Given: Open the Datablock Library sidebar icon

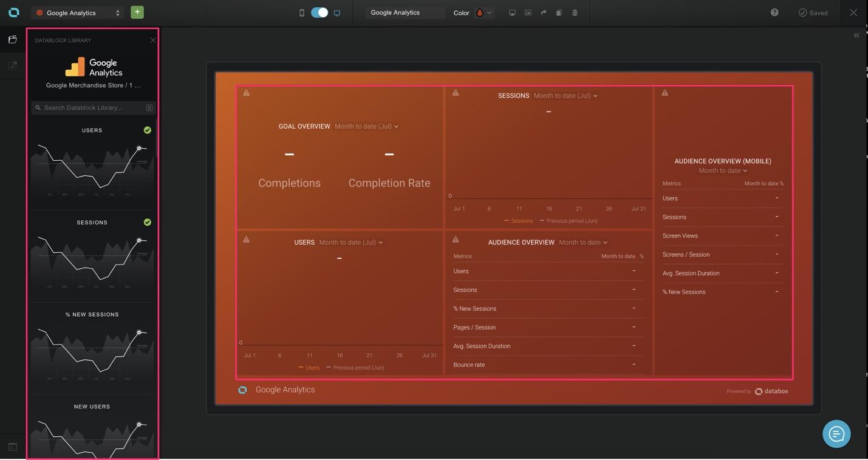Looking at the screenshot, I should coord(12,39).
